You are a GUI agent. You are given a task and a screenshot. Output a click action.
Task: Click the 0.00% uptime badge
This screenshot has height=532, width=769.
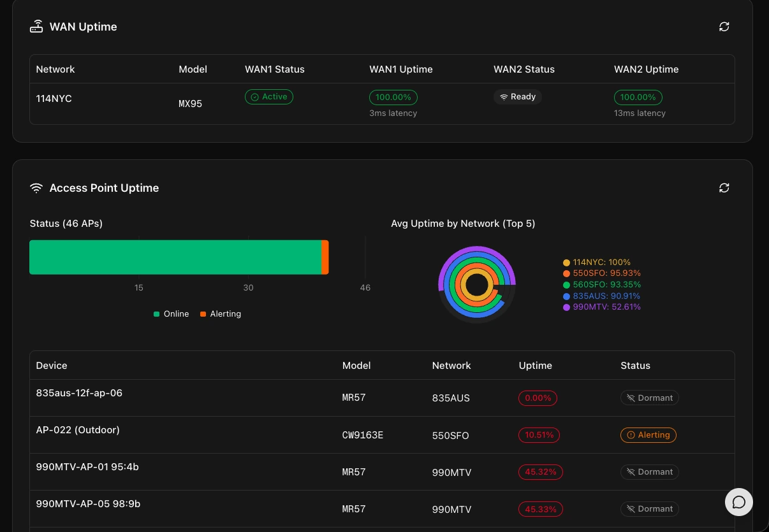click(x=538, y=398)
